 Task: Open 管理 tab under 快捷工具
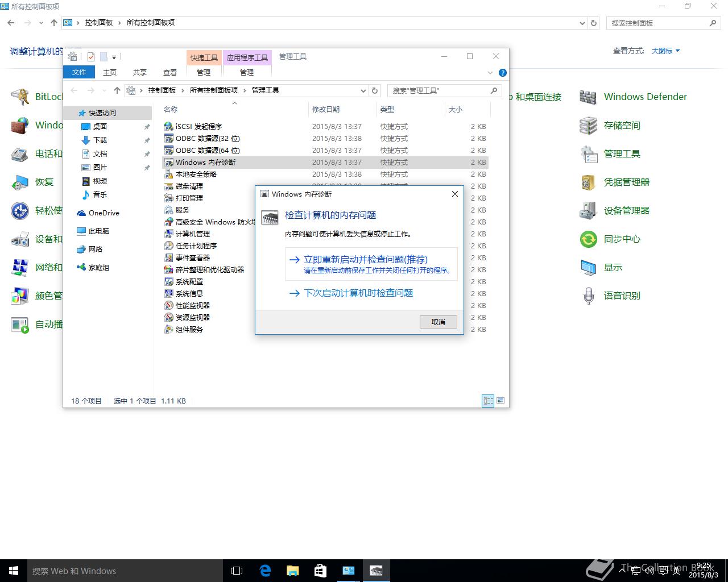coord(204,72)
